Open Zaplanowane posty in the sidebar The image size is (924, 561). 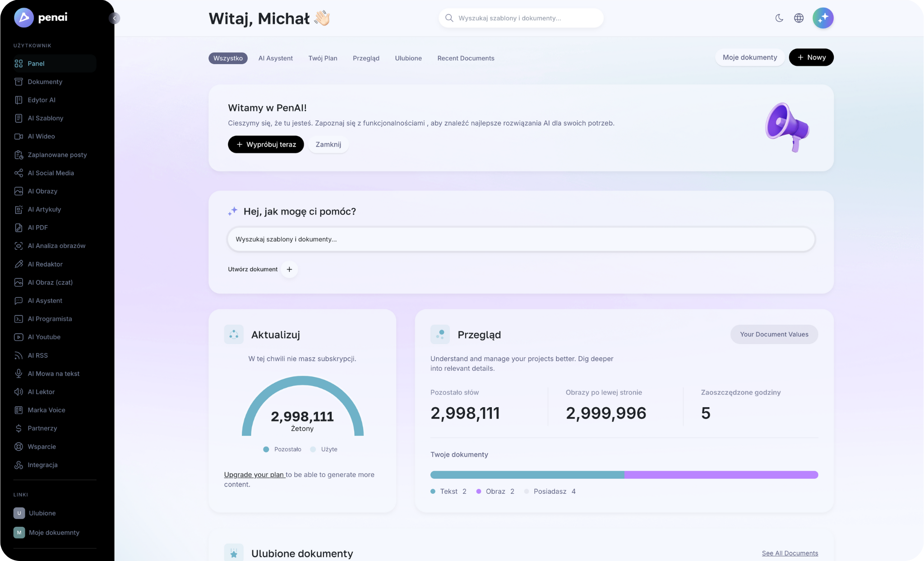point(57,155)
